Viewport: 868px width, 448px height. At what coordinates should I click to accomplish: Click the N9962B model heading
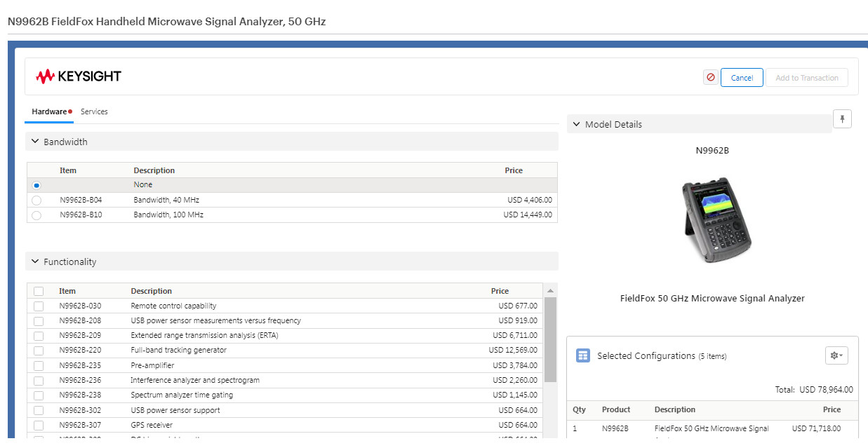(712, 150)
